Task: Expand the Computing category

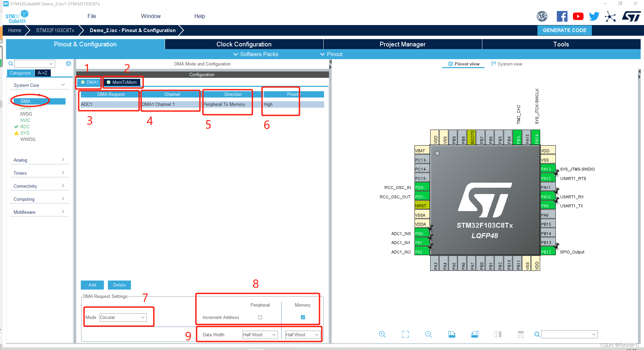Action: 39,199
